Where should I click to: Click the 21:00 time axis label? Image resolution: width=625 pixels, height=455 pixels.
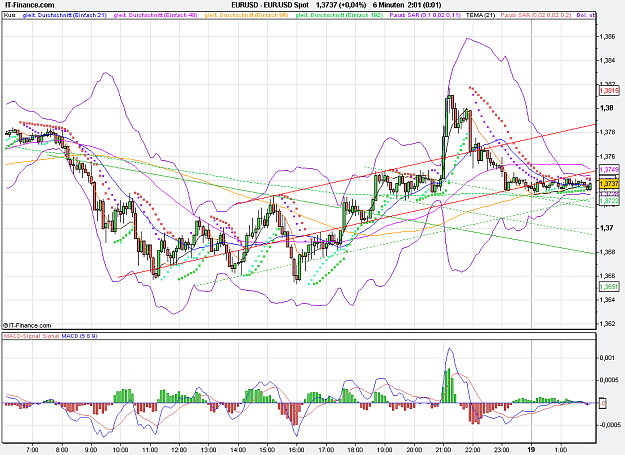pos(443,450)
